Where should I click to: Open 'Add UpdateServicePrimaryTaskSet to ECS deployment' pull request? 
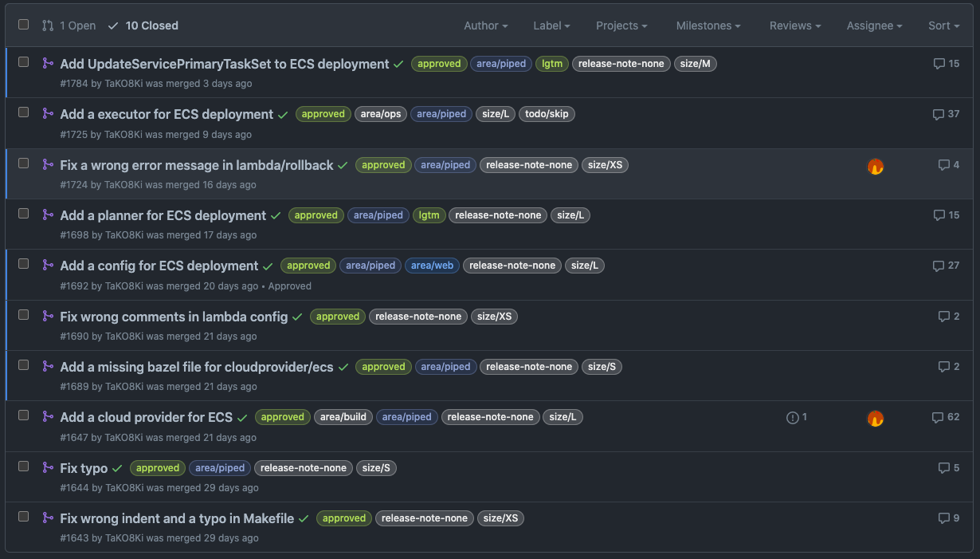pyautogui.click(x=225, y=64)
